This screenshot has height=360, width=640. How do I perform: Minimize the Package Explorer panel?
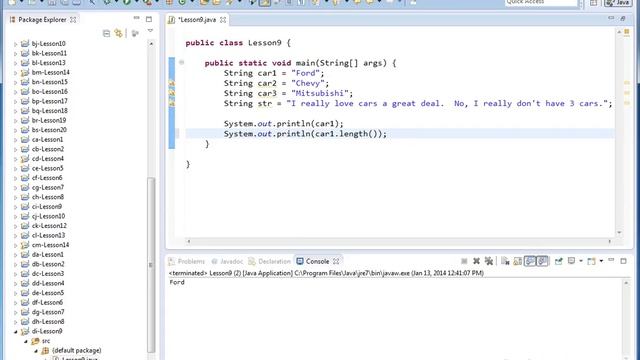tap(136, 18)
